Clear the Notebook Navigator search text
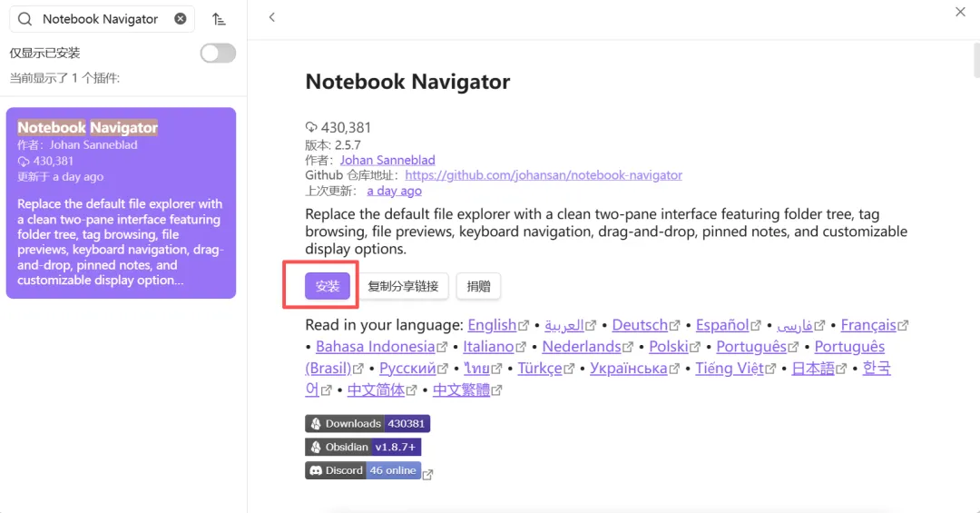The width and height of the screenshot is (980, 513). (180, 19)
